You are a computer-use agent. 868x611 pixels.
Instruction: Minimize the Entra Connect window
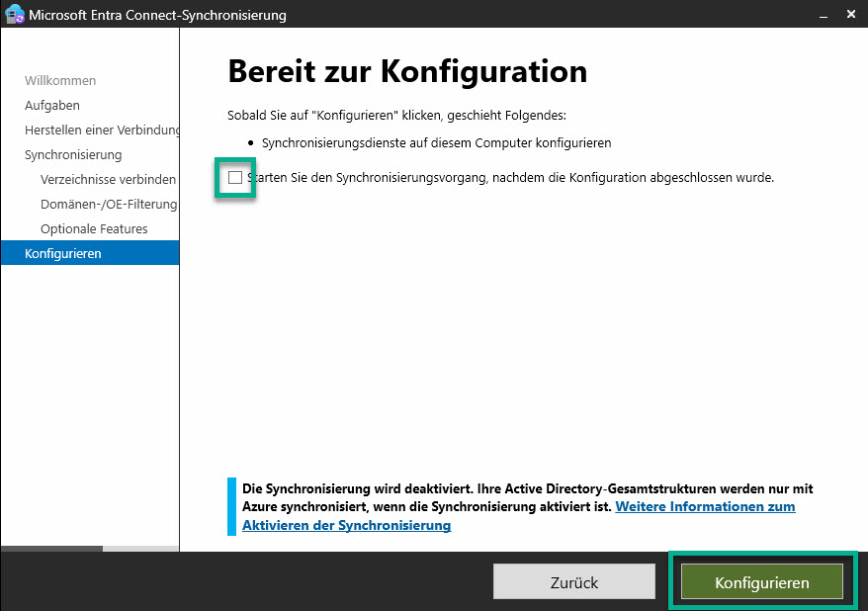pyautogui.click(x=824, y=15)
